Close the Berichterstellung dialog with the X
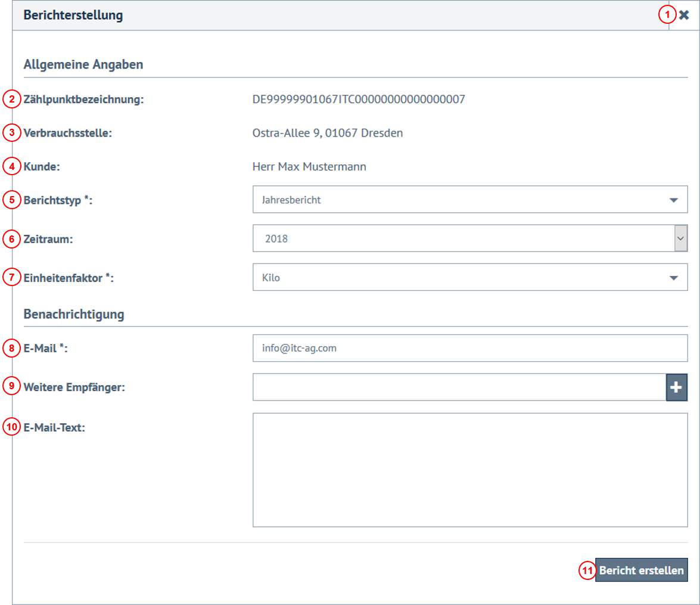Screen dimensions: 700x605 (x=684, y=15)
